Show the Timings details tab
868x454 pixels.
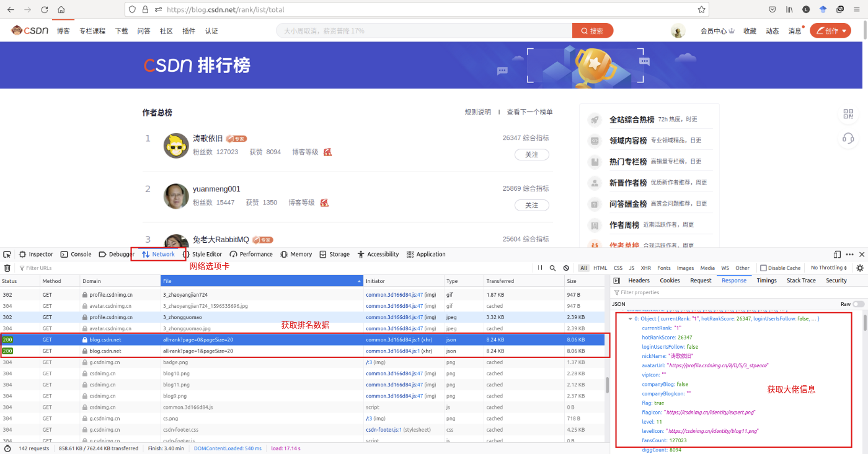coord(766,281)
